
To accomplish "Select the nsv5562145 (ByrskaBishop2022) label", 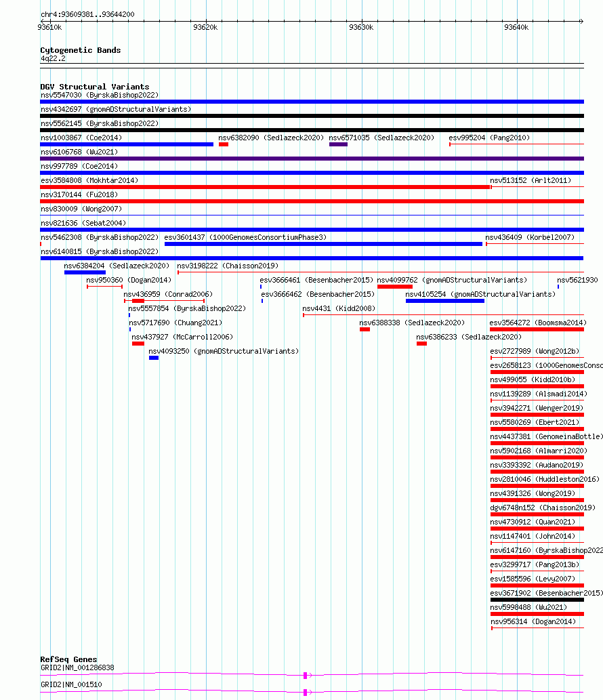I will [100, 123].
